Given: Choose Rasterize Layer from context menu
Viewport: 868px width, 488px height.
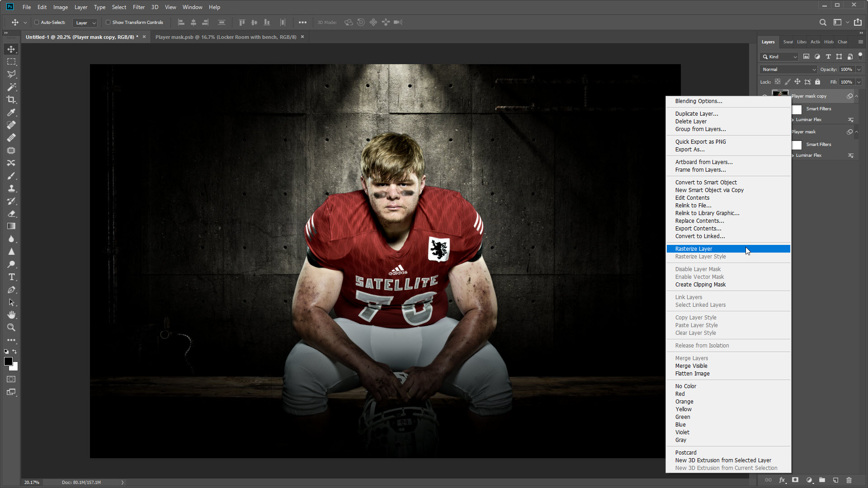Looking at the screenshot, I should (693, 249).
